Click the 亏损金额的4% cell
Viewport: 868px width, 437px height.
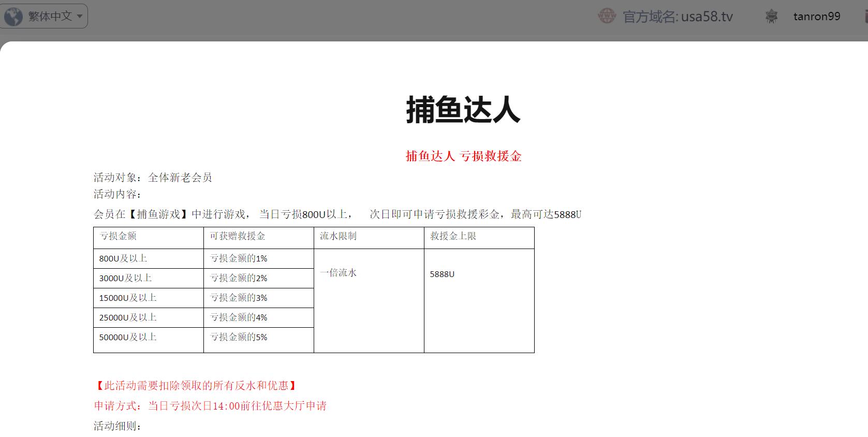tap(259, 317)
